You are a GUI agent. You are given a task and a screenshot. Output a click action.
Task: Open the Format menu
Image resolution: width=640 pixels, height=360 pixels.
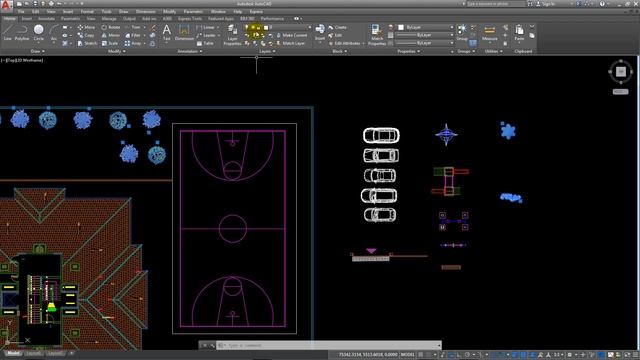(87, 11)
